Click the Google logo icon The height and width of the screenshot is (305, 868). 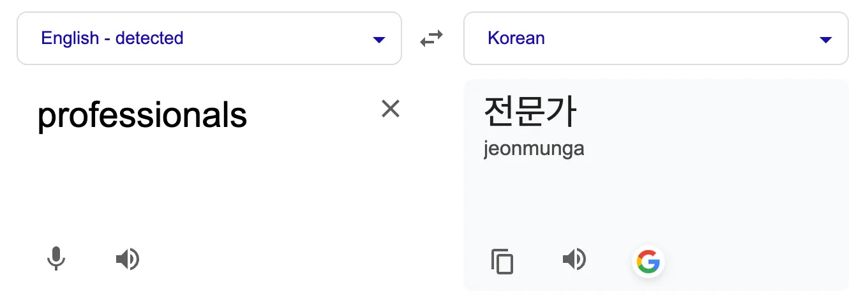pos(648,262)
